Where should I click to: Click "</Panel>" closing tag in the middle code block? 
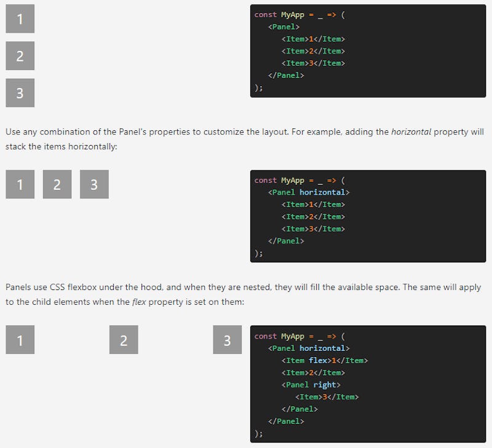tap(286, 241)
